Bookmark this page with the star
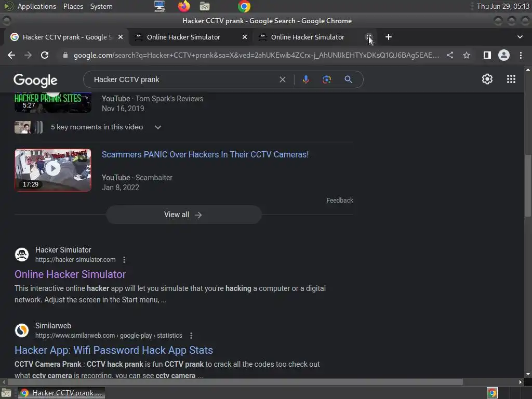Image resolution: width=532 pixels, height=399 pixels. [x=467, y=55]
